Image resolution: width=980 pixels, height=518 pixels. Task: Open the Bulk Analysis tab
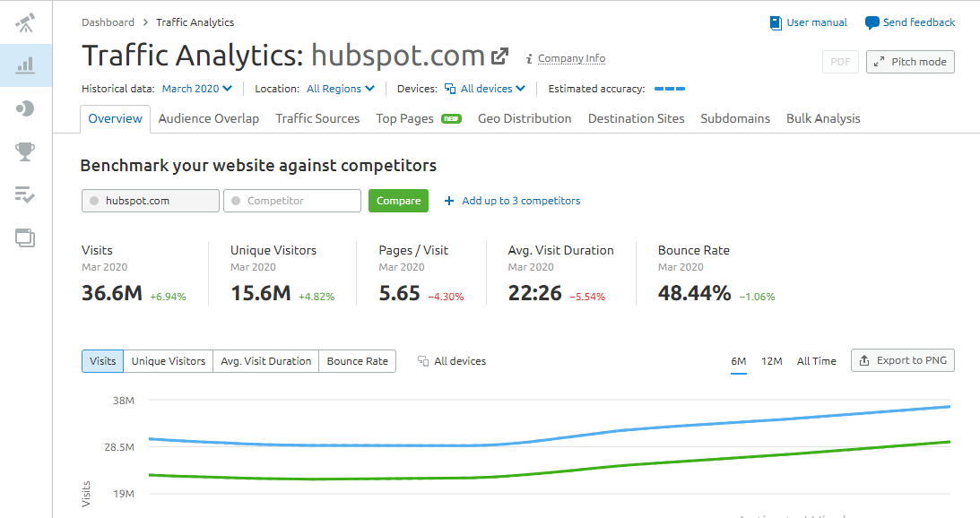coord(823,118)
